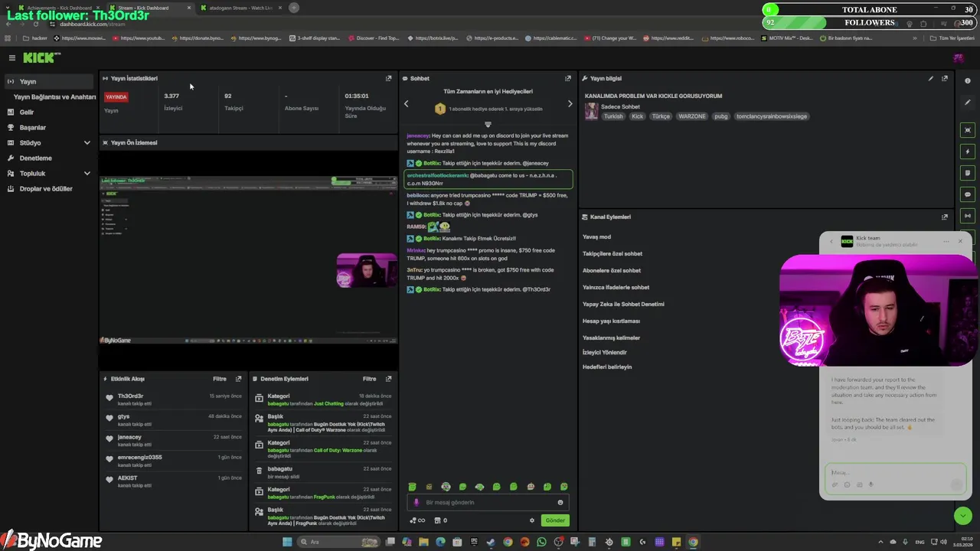Screen dimensions: 980x551
Task: Click the Turkish tag
Action: pos(613,116)
